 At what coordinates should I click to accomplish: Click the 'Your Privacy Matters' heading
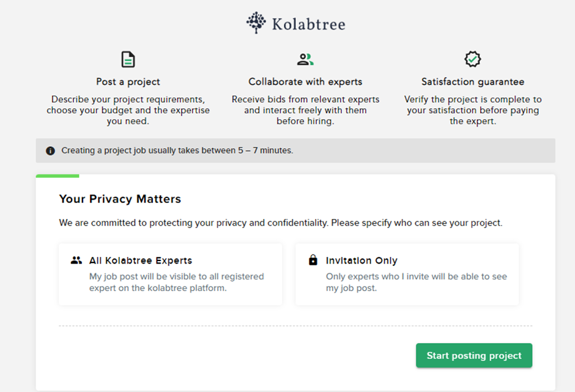pyautogui.click(x=120, y=199)
